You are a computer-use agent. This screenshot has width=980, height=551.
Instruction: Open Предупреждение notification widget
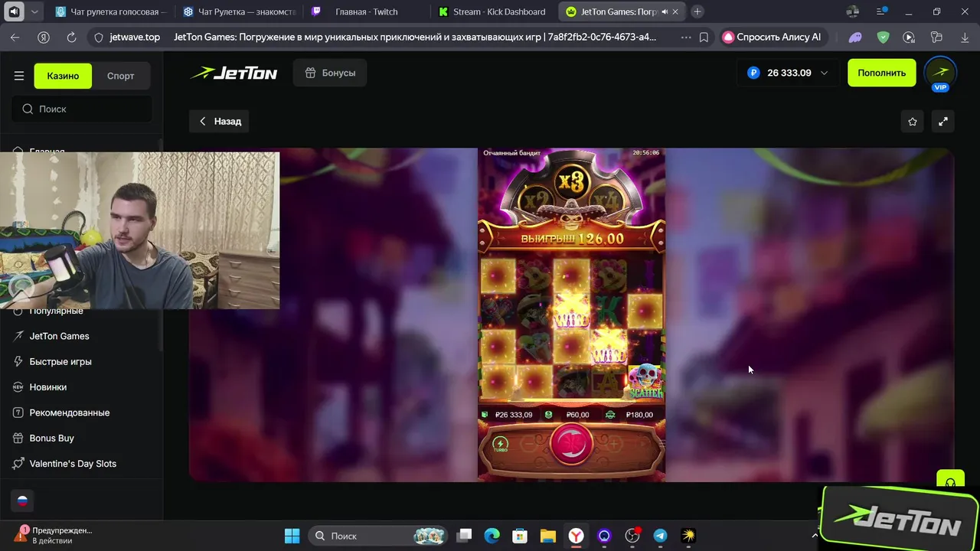point(52,535)
